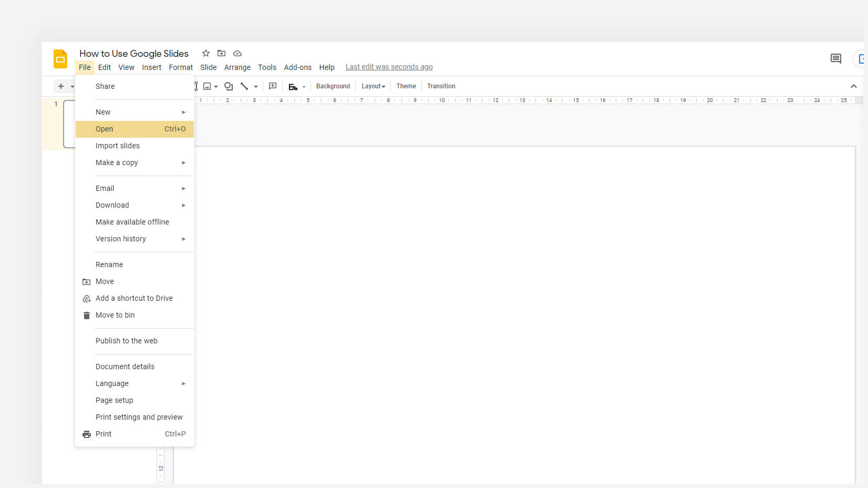
Task: Open the Layout dropdown
Action: click(373, 86)
